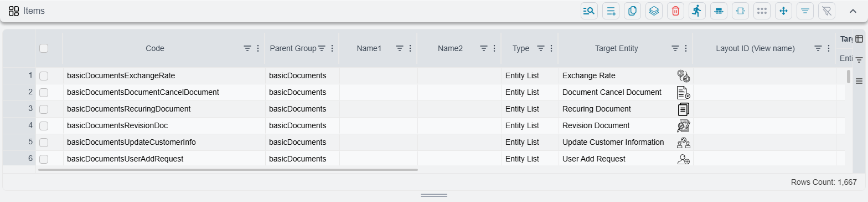The height and width of the screenshot is (202, 868).
Task: Open the Target Entity column options menu
Action: coord(685,49)
